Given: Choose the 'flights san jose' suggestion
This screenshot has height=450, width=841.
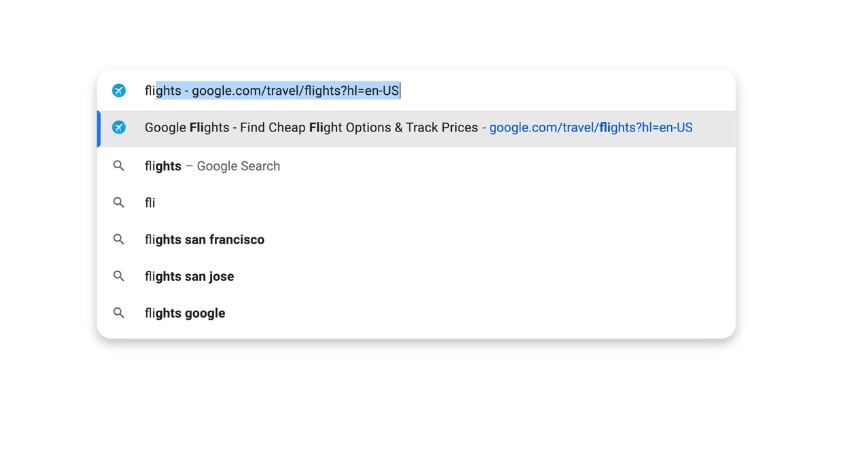Looking at the screenshot, I should point(189,277).
